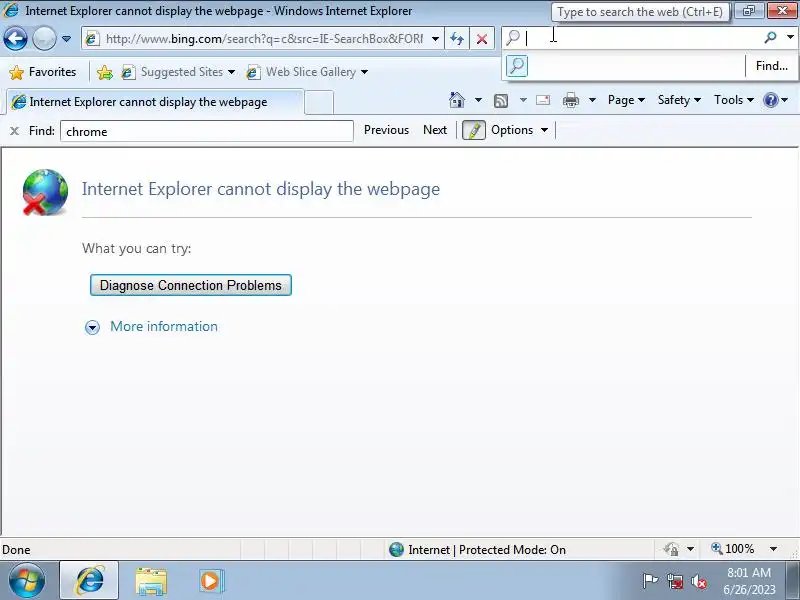Open the Page menu
800x600 pixels.
(626, 100)
